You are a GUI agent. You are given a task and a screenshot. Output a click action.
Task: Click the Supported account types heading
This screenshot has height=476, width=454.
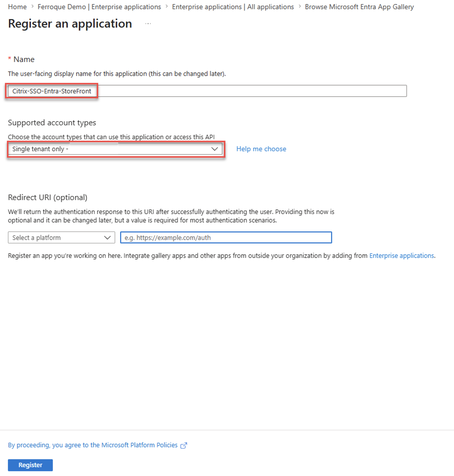[x=52, y=123]
